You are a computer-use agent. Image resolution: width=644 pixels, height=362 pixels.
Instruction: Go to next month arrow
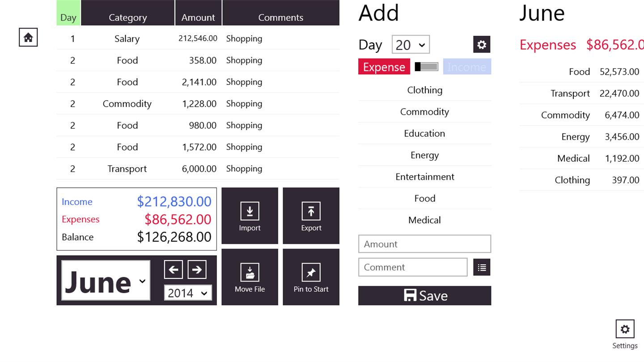pos(197,269)
